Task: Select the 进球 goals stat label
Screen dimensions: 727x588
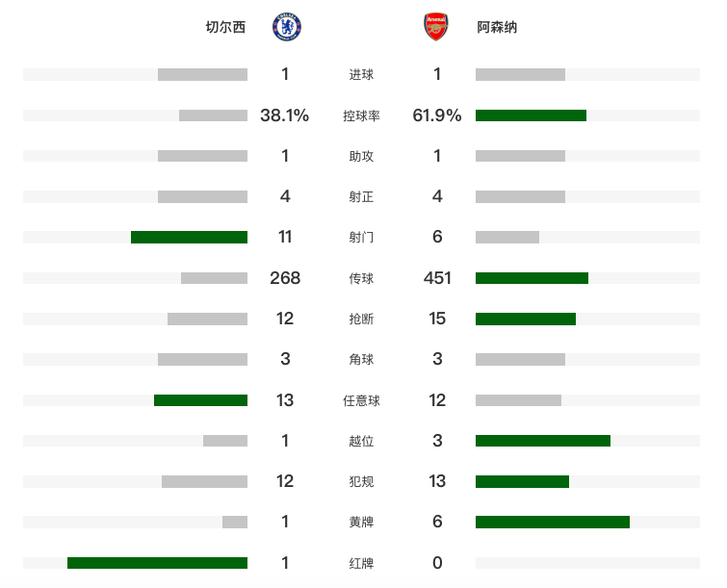Action: [361, 75]
